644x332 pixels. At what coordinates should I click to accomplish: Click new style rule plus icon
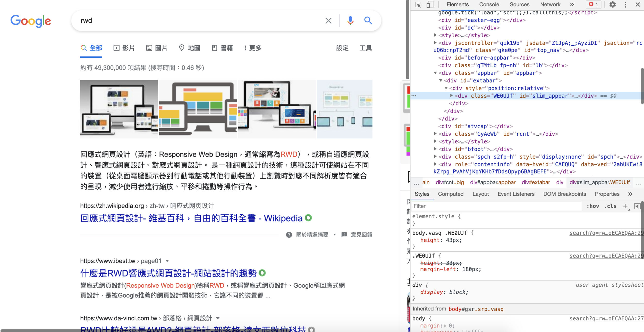[x=625, y=206]
